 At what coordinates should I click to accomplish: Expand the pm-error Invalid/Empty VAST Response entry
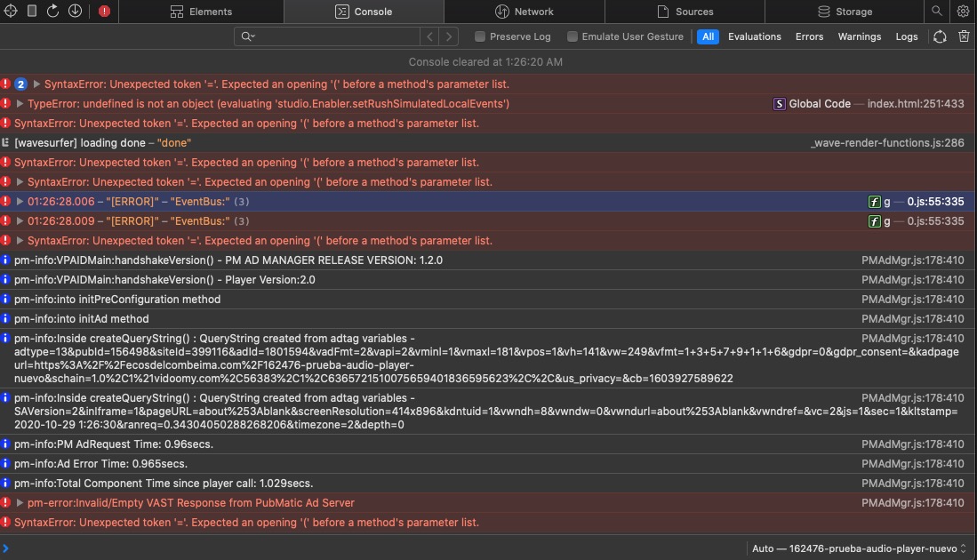20,503
